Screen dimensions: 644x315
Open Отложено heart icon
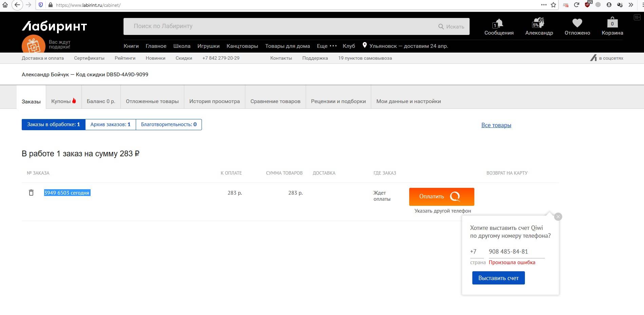[x=577, y=23]
